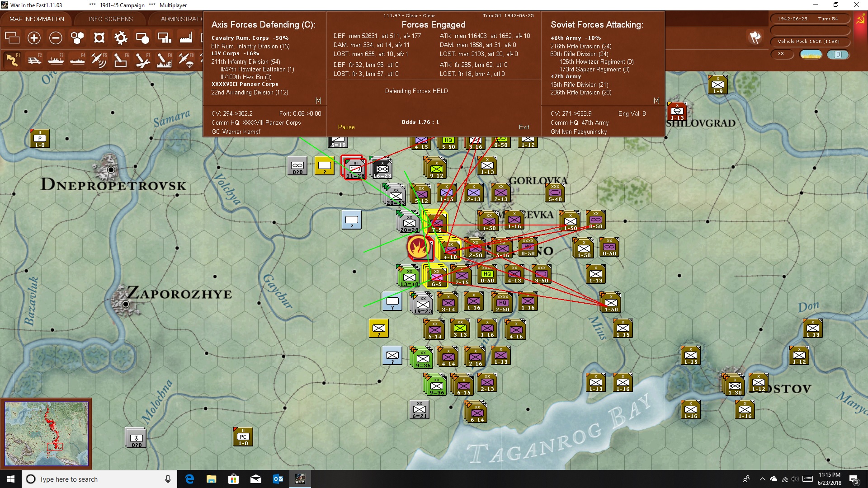The image size is (868, 488).
Task: Select 22nd Airlanding Division (112) entry
Action: pyautogui.click(x=250, y=93)
